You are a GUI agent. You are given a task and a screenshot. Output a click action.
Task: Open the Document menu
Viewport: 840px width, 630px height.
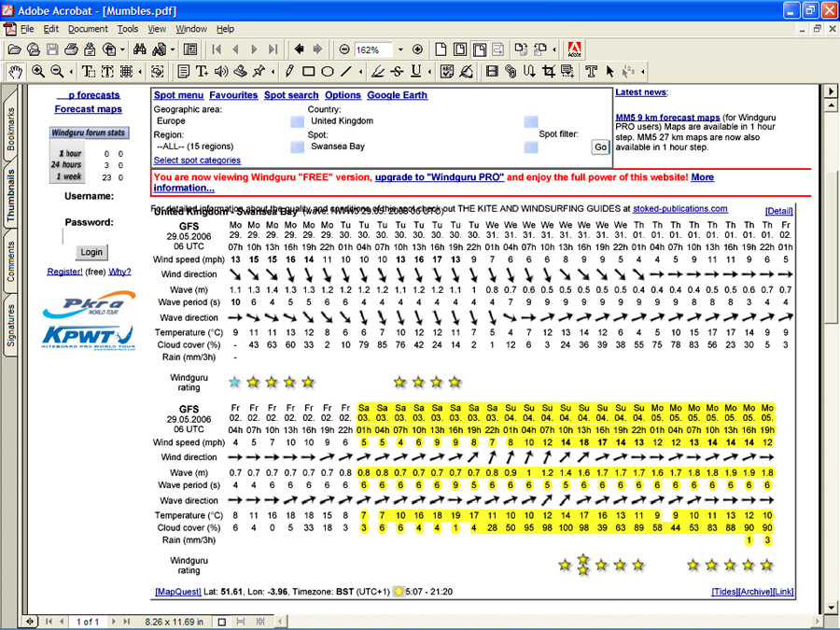click(x=88, y=29)
